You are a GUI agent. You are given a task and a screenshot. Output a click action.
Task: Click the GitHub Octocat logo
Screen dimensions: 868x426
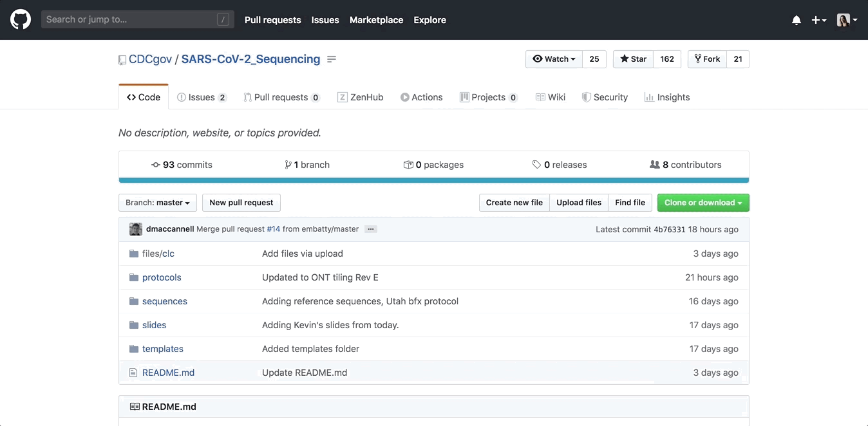point(21,19)
